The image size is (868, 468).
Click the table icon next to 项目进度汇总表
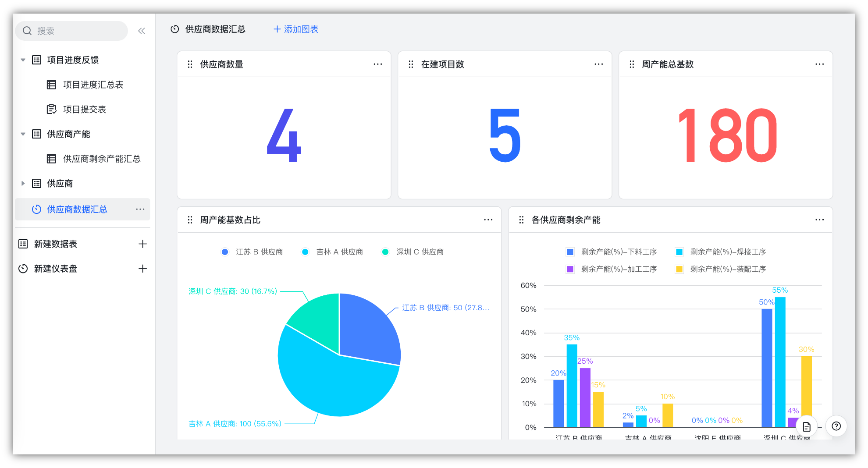(51, 85)
